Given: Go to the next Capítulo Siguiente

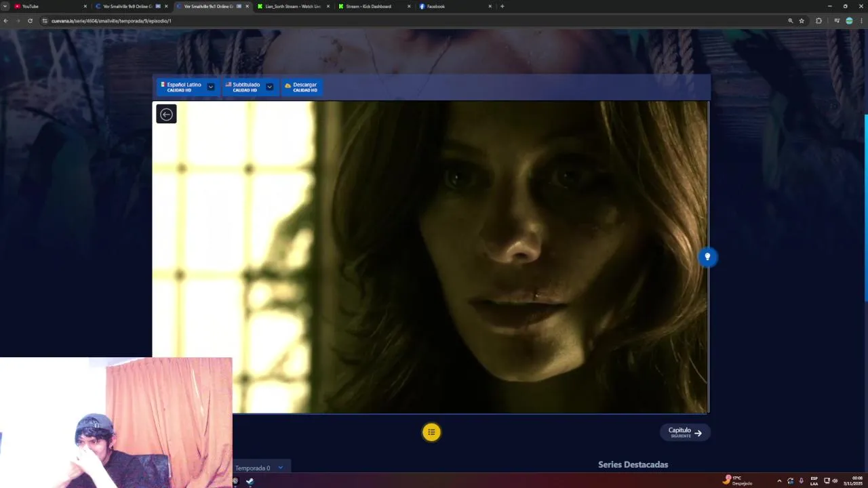Looking at the screenshot, I should point(685,432).
